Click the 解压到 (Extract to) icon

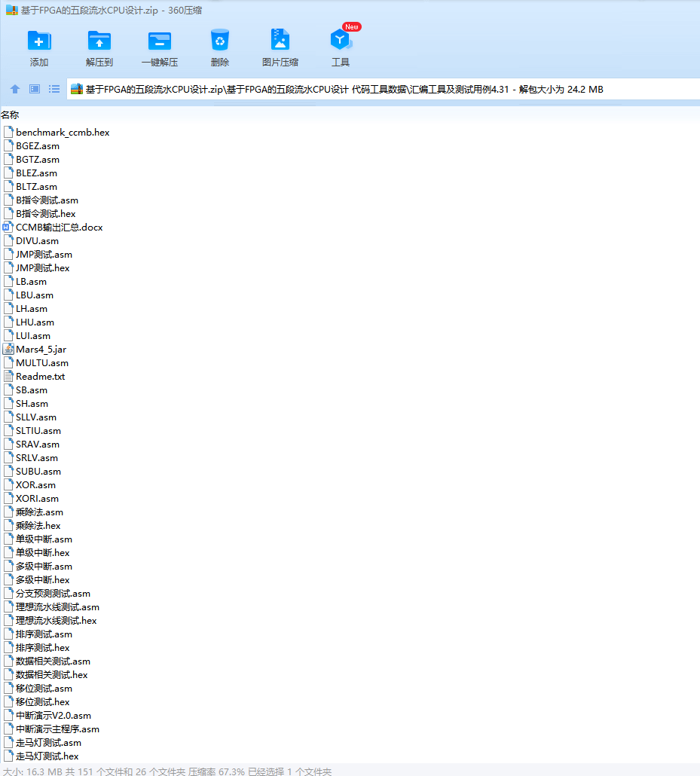(x=99, y=41)
